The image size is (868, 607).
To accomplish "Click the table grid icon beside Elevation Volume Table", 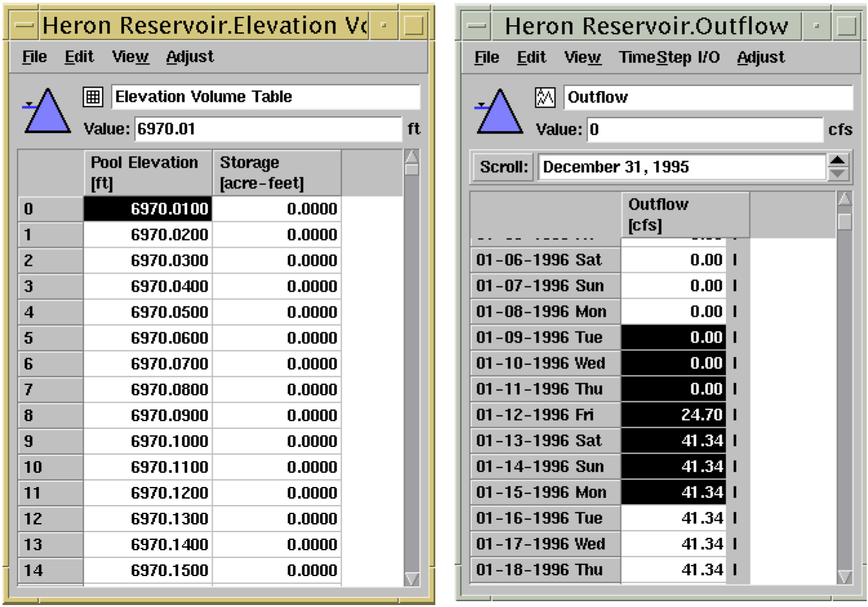I will [93, 97].
